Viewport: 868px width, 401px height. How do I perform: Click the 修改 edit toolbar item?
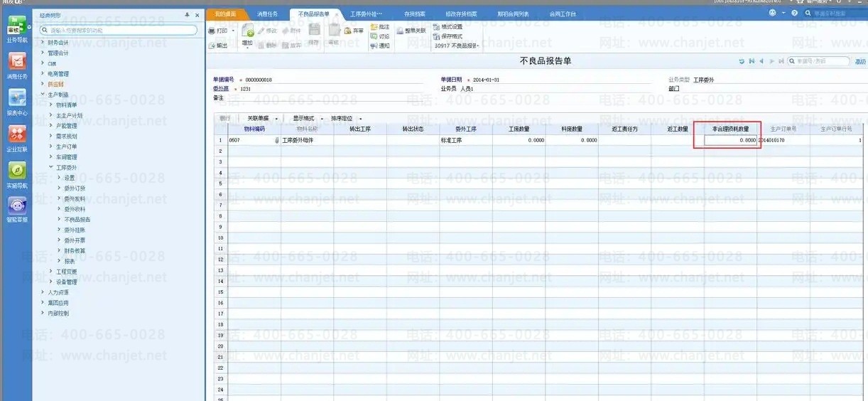click(x=267, y=31)
